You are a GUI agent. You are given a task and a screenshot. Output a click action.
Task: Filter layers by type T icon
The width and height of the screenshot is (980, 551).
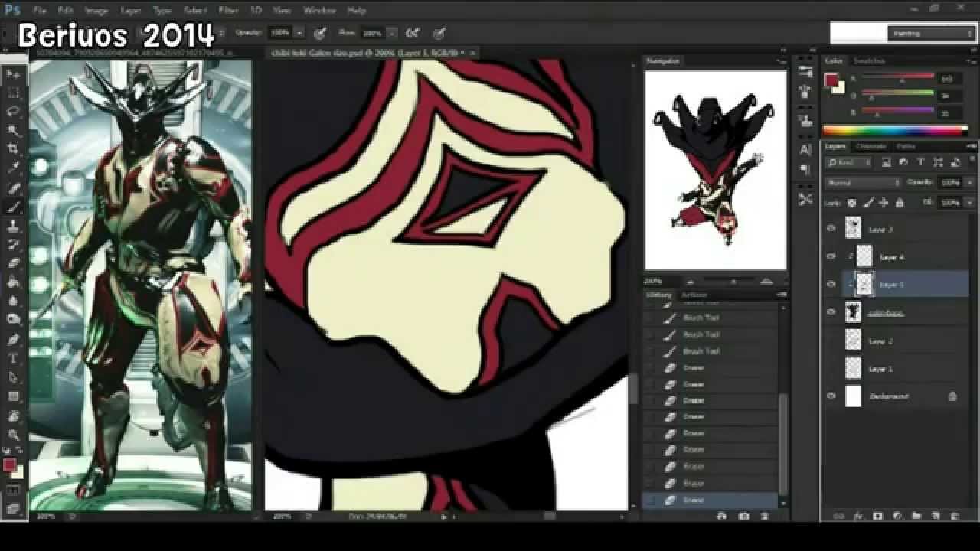[920, 162]
